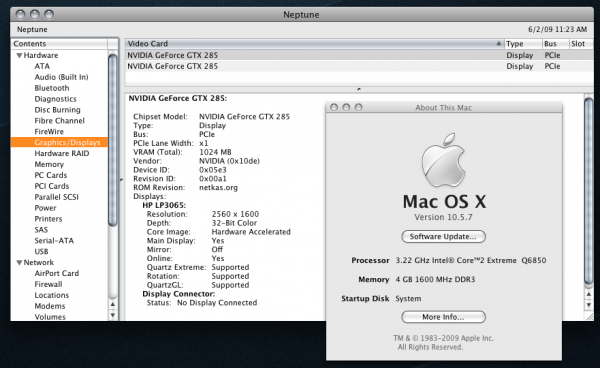Select Audio (Built In) in Contents
The width and height of the screenshot is (600, 368).
point(61,77)
